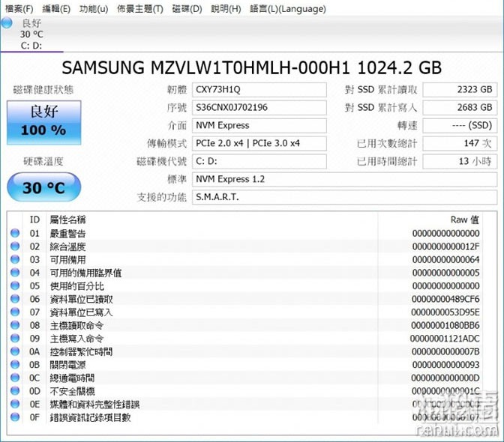Click status orb for attribute 07 資料單位已寫入
Image resolution: width=504 pixels, height=442 pixels.
pyautogui.click(x=15, y=312)
